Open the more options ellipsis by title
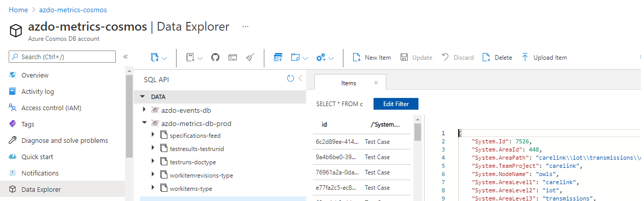 (x=245, y=27)
